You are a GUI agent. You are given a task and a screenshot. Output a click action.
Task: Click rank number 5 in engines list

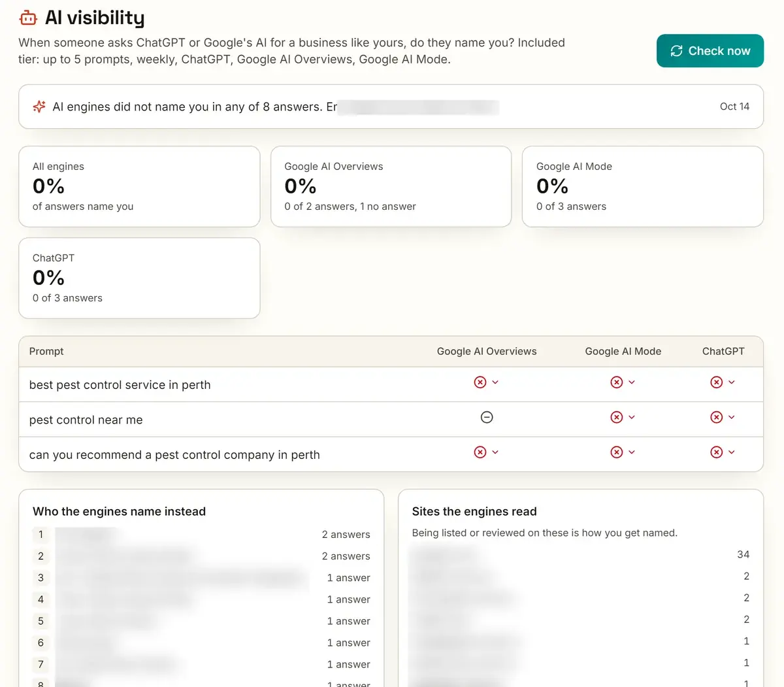[41, 621]
